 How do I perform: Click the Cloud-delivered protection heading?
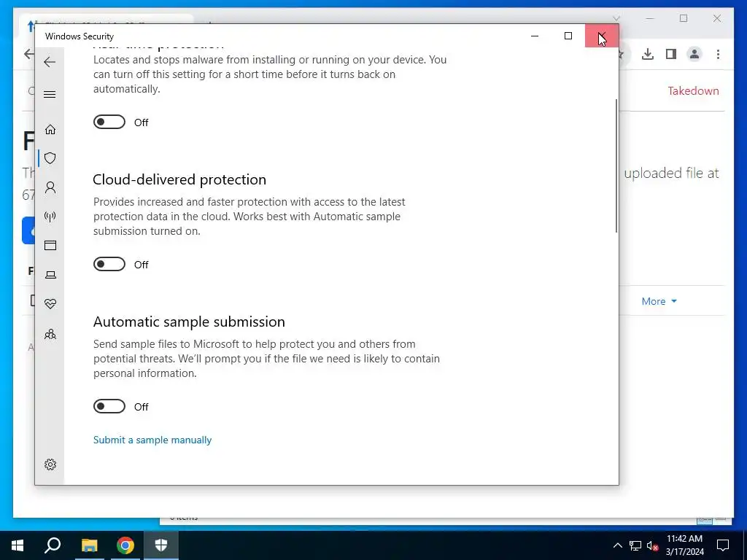tap(179, 179)
